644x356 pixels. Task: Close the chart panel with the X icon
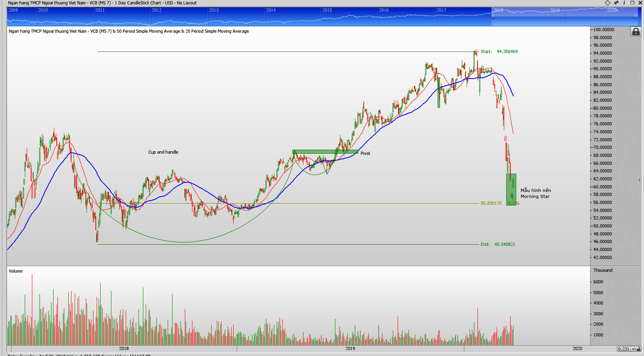click(x=640, y=3)
